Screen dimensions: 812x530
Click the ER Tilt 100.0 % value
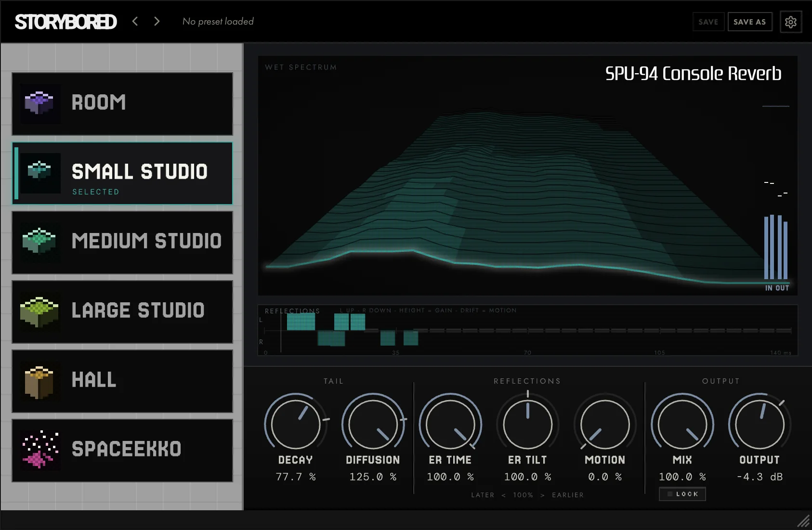(x=528, y=477)
